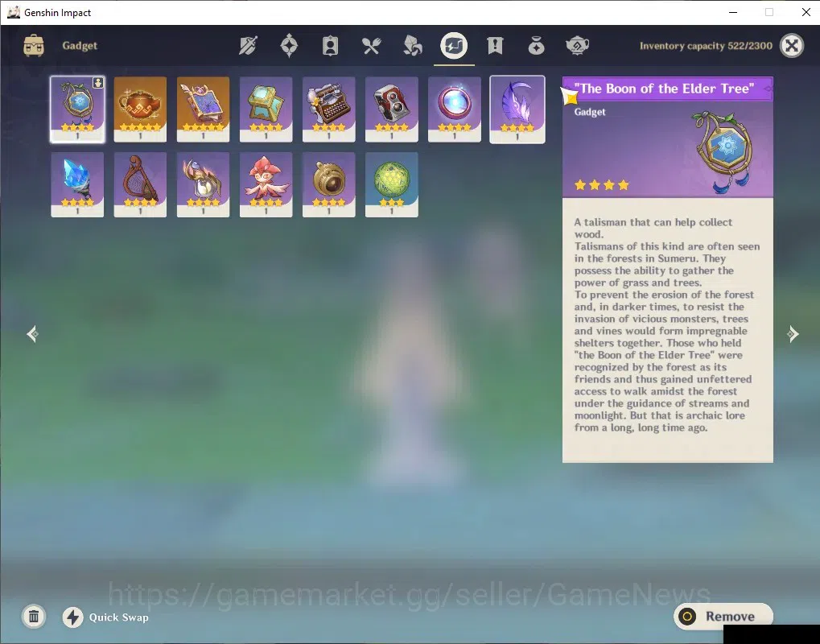This screenshot has width=820, height=644.
Task: Select the typewriter gadget item
Action: pos(329,109)
